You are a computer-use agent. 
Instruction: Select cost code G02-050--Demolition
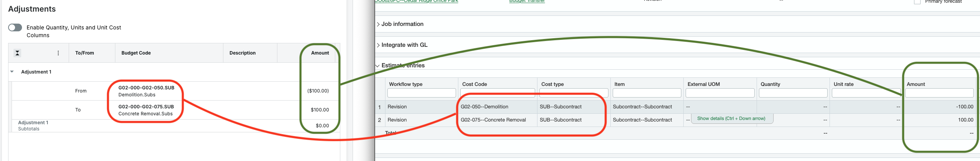(485, 107)
